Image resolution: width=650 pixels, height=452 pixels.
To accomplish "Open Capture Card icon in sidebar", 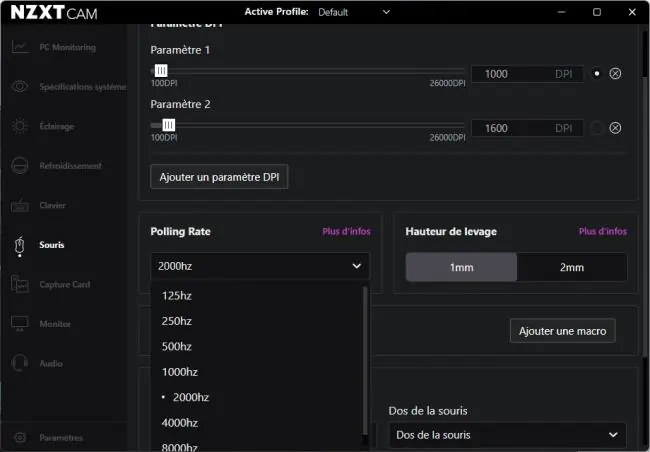I will [19, 284].
